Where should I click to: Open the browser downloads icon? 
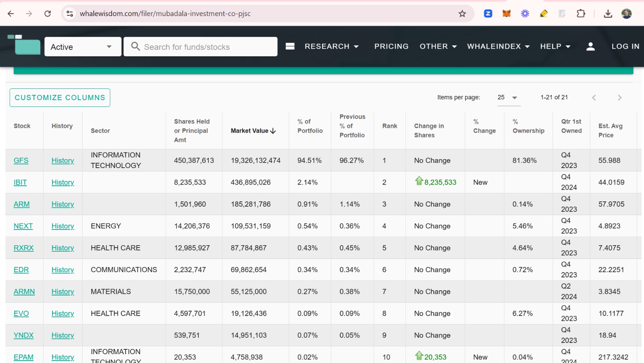tap(608, 14)
